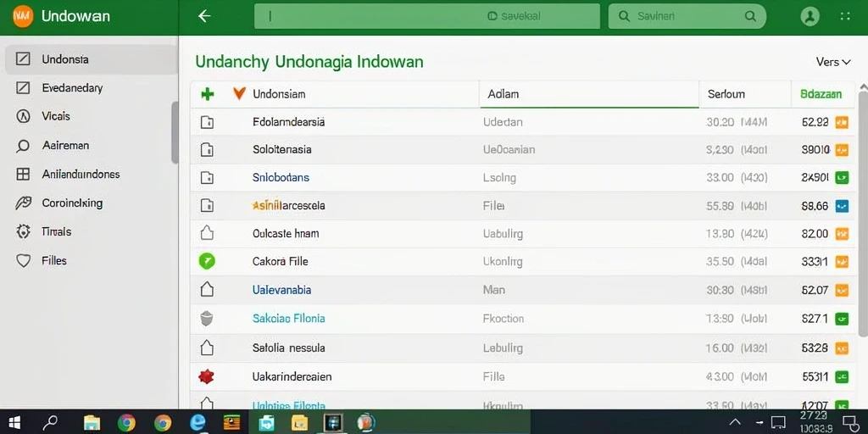Open Windows Start menu
The width and height of the screenshot is (868, 434).
(x=14, y=423)
